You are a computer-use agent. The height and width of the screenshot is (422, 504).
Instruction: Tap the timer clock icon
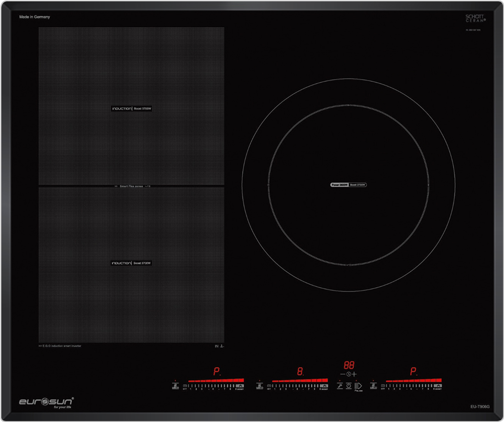(349, 374)
